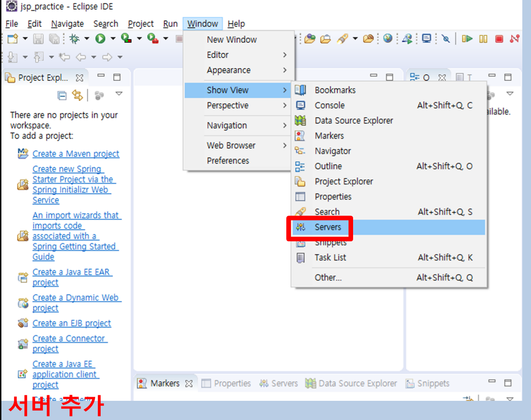Screen dimensions: 531x420
Task: Click Create a Dynamic Web project link
Action: 76,303
